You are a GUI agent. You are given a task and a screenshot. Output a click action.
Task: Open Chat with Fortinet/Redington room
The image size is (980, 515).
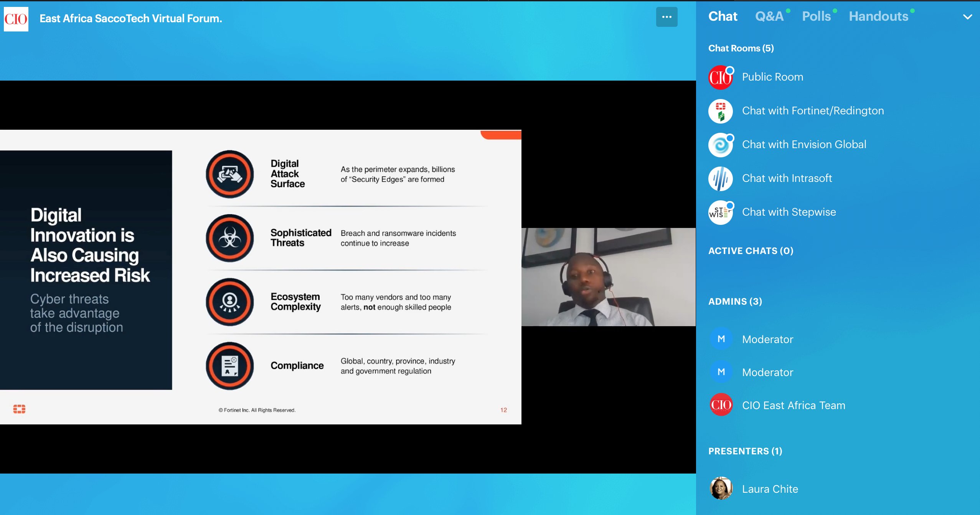click(x=812, y=111)
